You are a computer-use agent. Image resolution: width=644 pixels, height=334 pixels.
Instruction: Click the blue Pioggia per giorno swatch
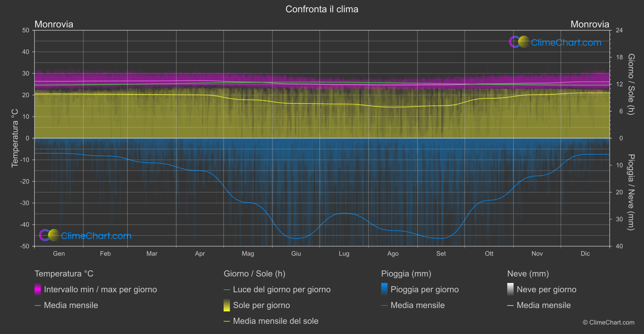[384, 289]
